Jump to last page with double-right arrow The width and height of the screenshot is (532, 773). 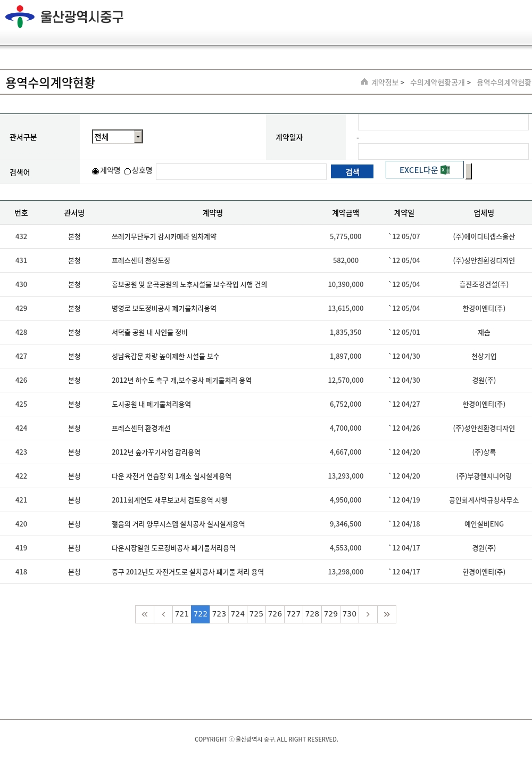387,614
